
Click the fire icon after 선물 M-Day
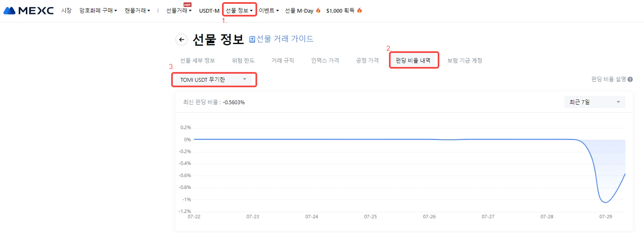318,11
